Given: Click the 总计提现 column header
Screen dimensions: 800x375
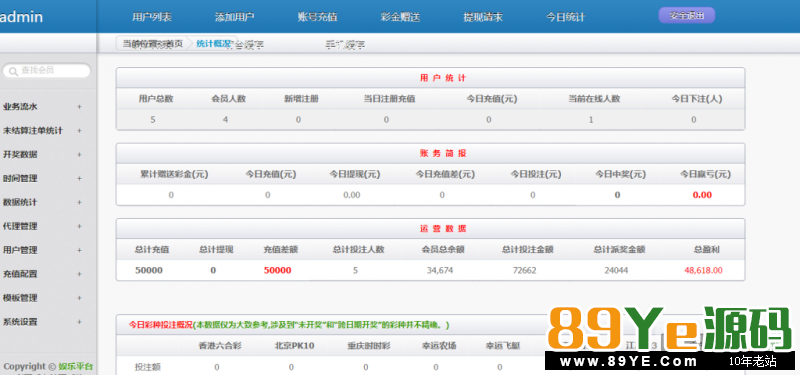Looking at the screenshot, I should (216, 250).
